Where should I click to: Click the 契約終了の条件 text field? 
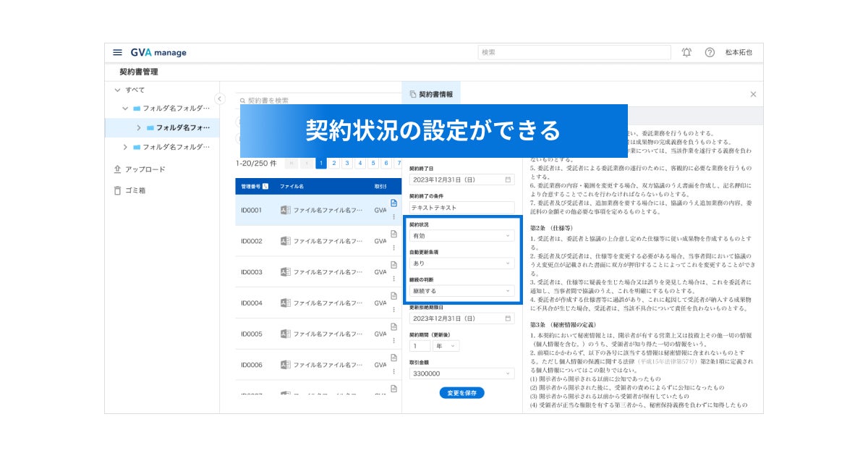click(461, 208)
